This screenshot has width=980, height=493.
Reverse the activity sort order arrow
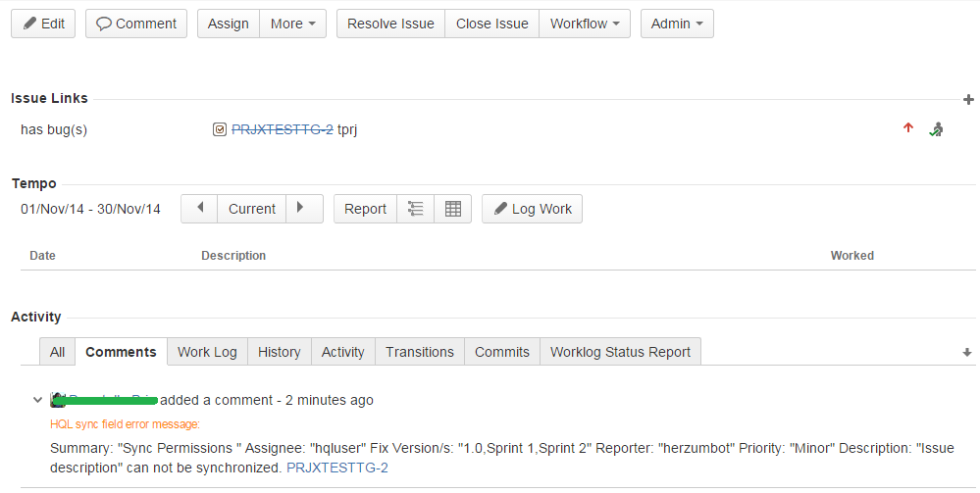point(966,352)
